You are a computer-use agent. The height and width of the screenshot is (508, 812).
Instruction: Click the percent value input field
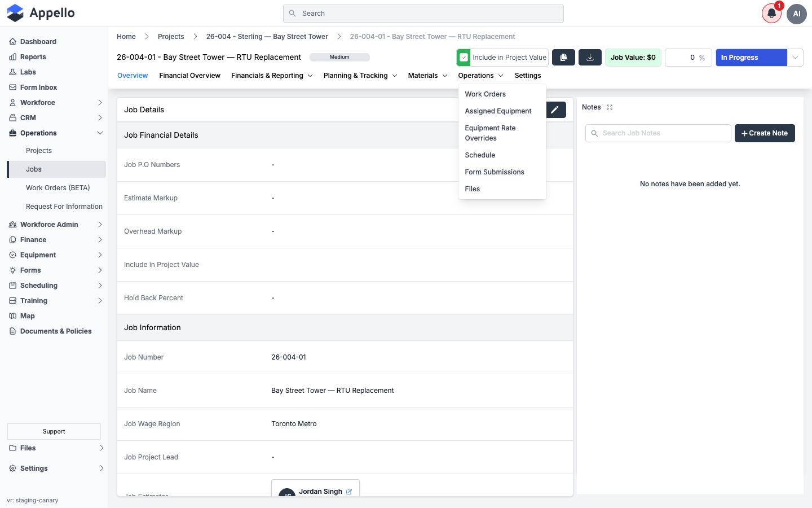pyautogui.click(x=688, y=58)
